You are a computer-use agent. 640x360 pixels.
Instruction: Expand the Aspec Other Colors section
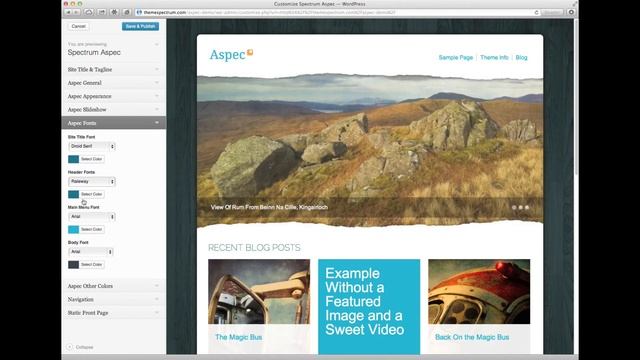click(113, 286)
